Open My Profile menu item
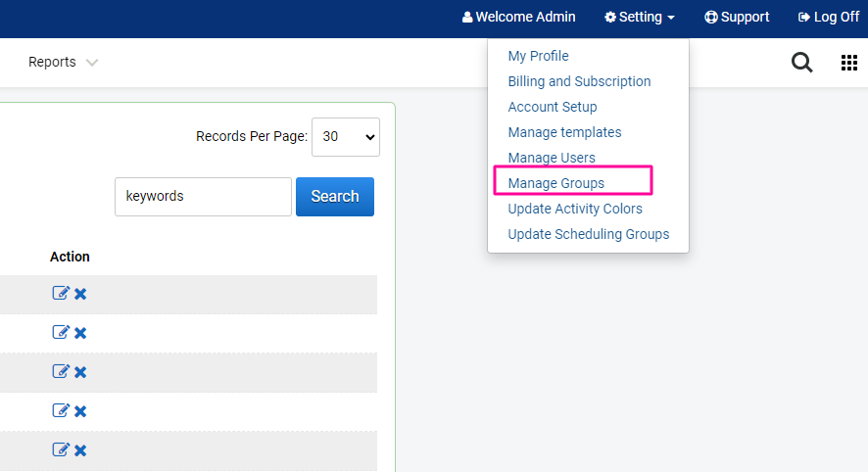The height and width of the screenshot is (472, 868). pos(538,56)
